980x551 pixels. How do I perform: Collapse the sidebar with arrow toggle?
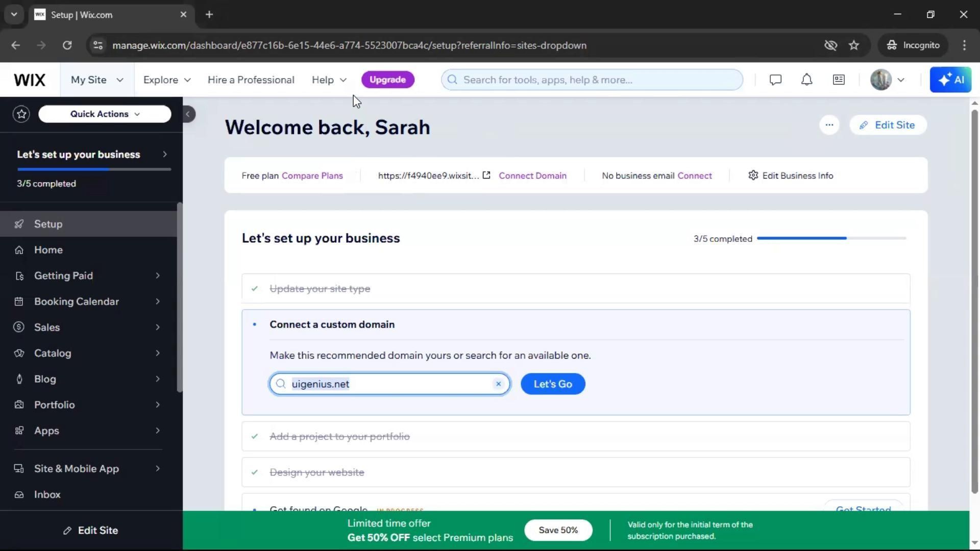click(188, 114)
